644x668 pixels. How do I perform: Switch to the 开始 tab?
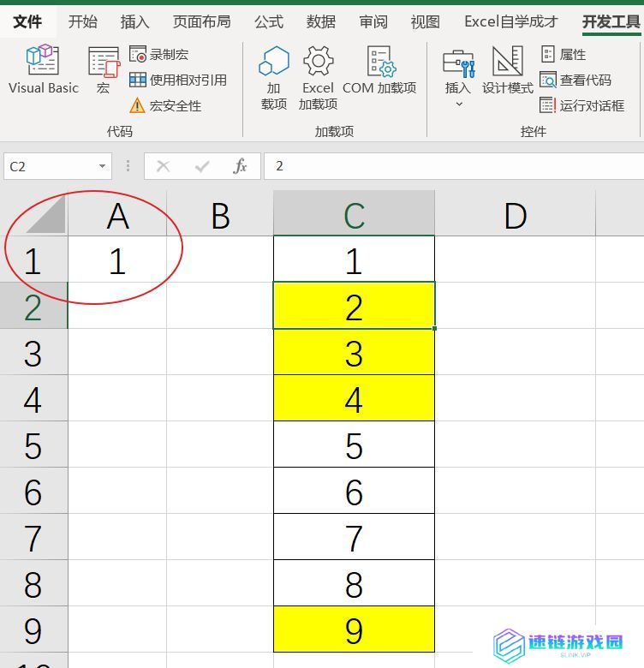click(x=82, y=21)
